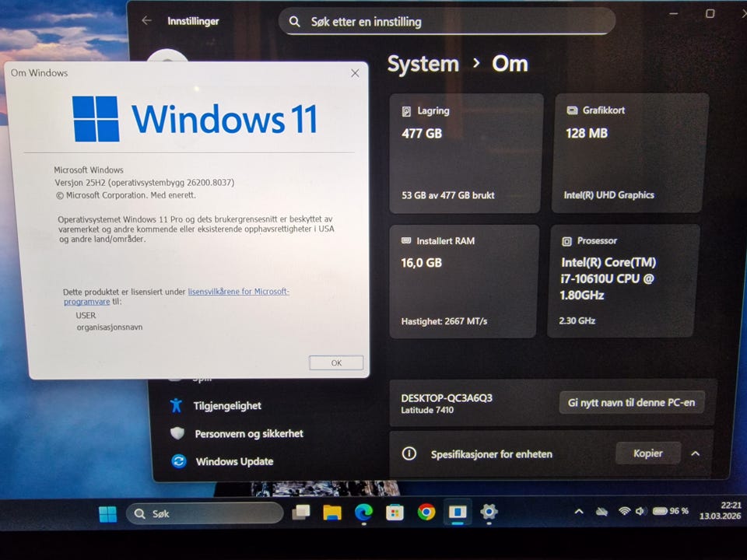
Task: Open File Explorer from the taskbar
Action: click(332, 513)
